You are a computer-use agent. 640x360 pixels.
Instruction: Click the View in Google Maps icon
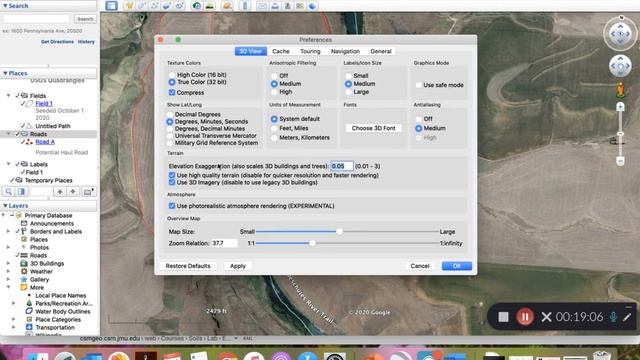pyautogui.click(x=300, y=6)
